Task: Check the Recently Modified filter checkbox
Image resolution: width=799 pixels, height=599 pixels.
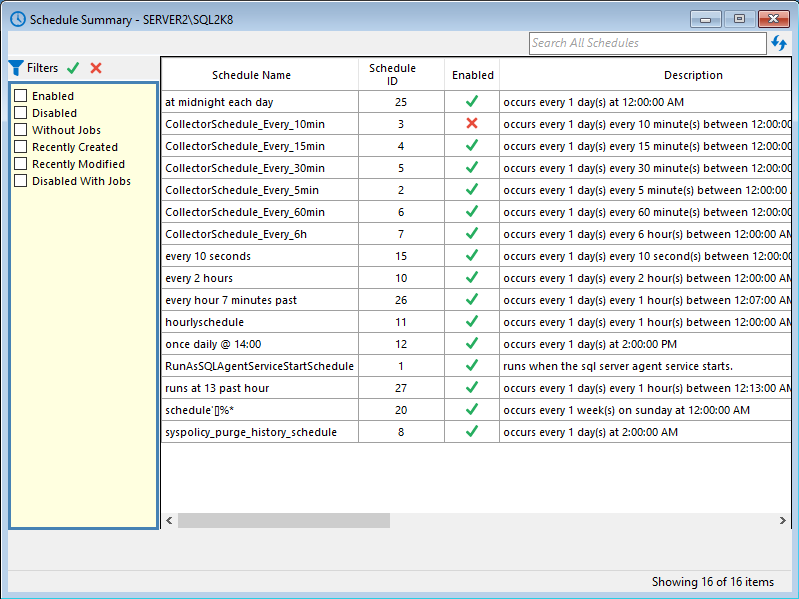Action: pyautogui.click(x=20, y=164)
